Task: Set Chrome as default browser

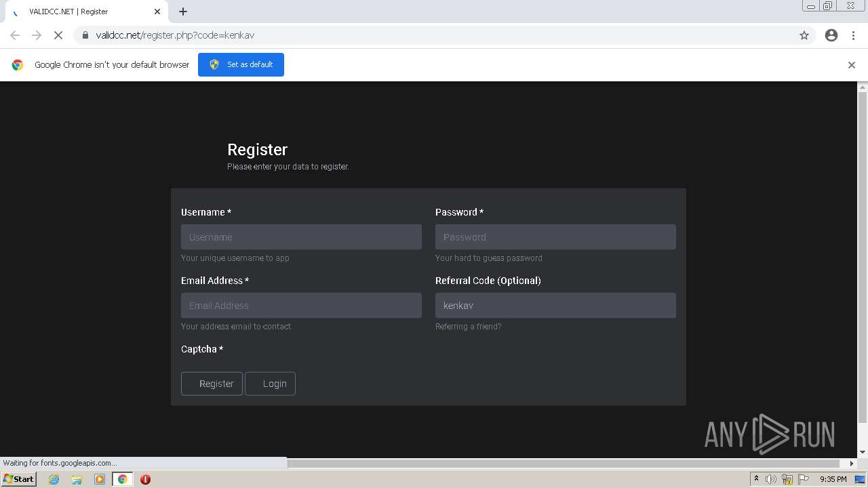Action: pos(241,64)
